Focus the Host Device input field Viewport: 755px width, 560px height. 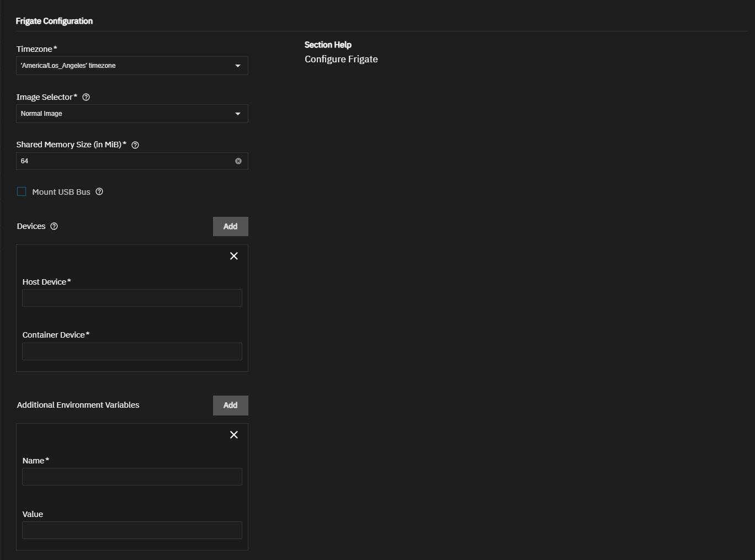132,298
